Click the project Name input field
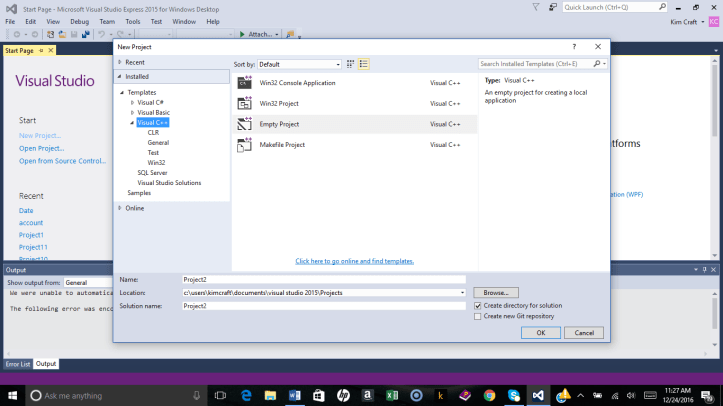This screenshot has height=406, width=723. [x=323, y=280]
